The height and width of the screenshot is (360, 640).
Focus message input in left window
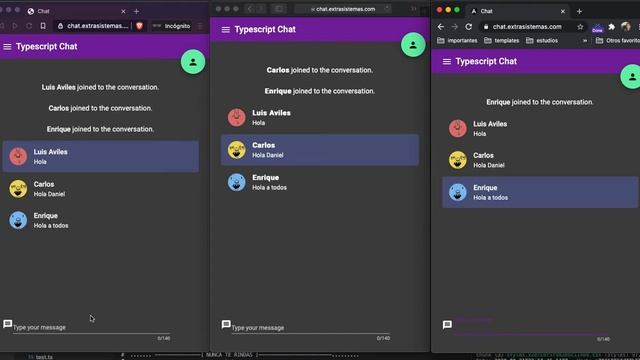[91, 327]
